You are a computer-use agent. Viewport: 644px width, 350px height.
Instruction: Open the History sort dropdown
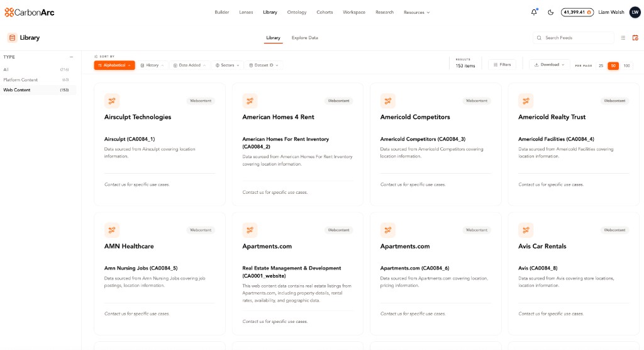point(152,65)
